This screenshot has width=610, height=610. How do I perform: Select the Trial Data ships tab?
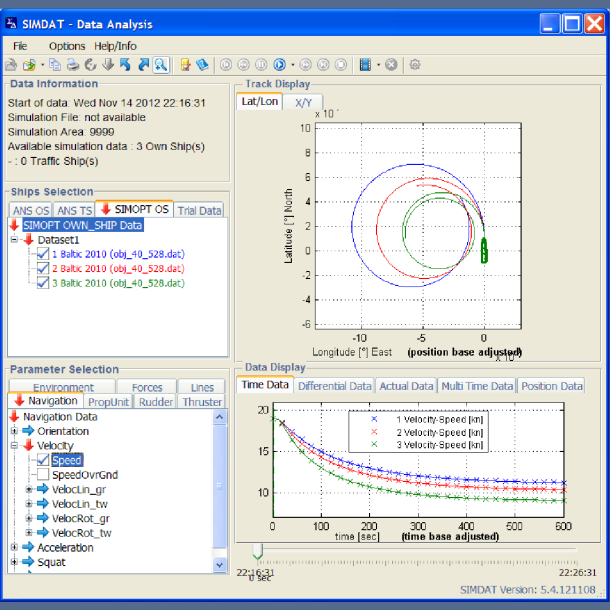(x=197, y=210)
